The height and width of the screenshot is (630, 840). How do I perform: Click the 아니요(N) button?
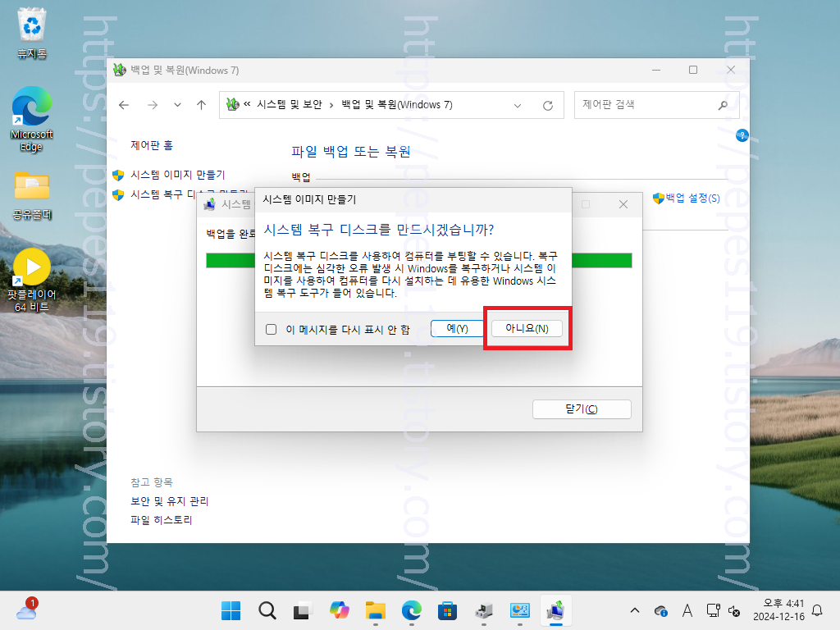[x=527, y=328]
